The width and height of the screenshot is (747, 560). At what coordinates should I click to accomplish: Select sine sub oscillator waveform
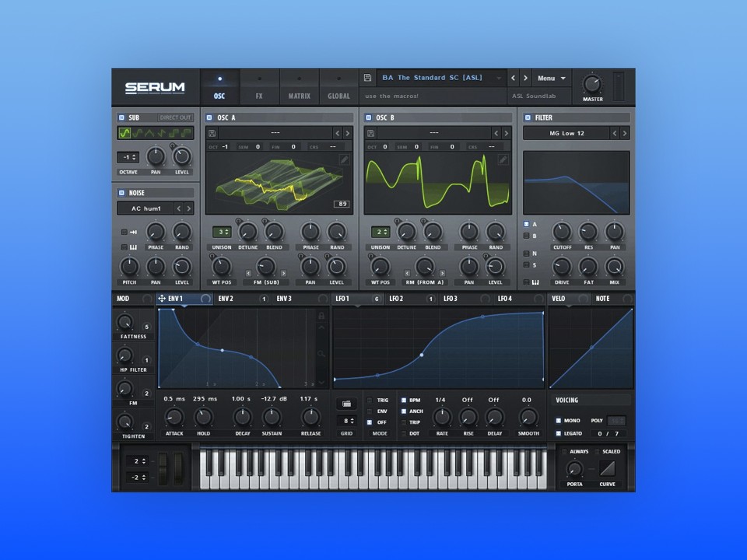tap(124, 133)
